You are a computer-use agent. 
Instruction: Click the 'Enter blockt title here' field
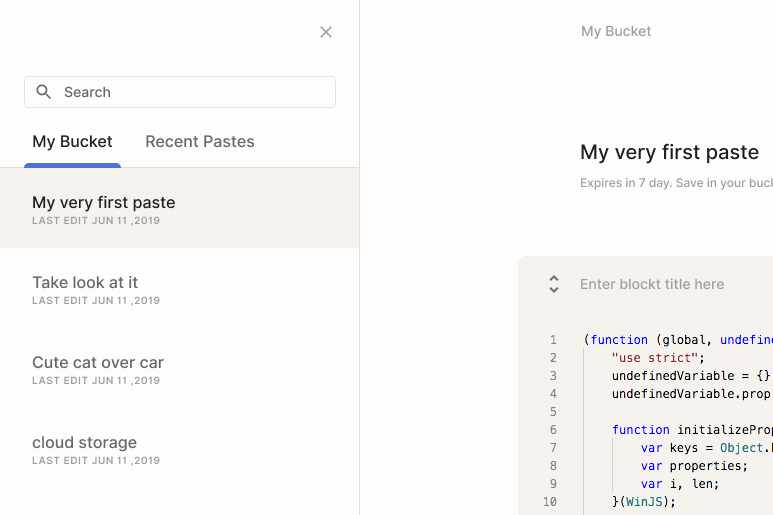point(652,284)
